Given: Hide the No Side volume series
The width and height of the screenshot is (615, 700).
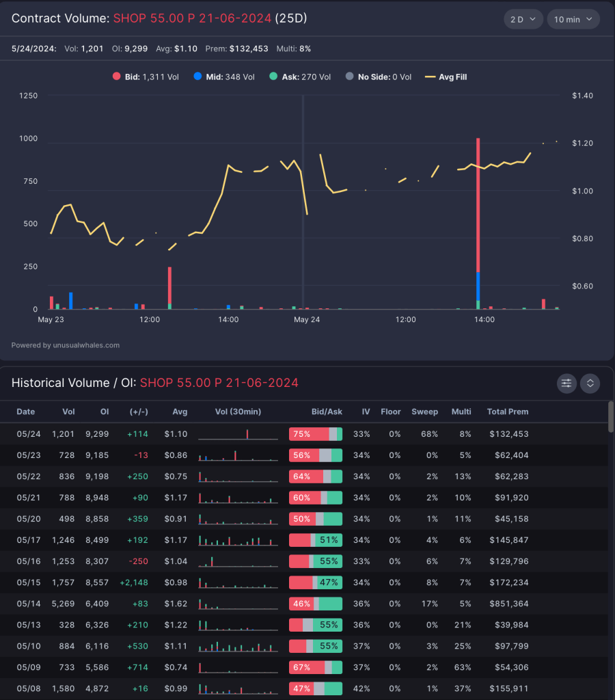Looking at the screenshot, I should 379,77.
